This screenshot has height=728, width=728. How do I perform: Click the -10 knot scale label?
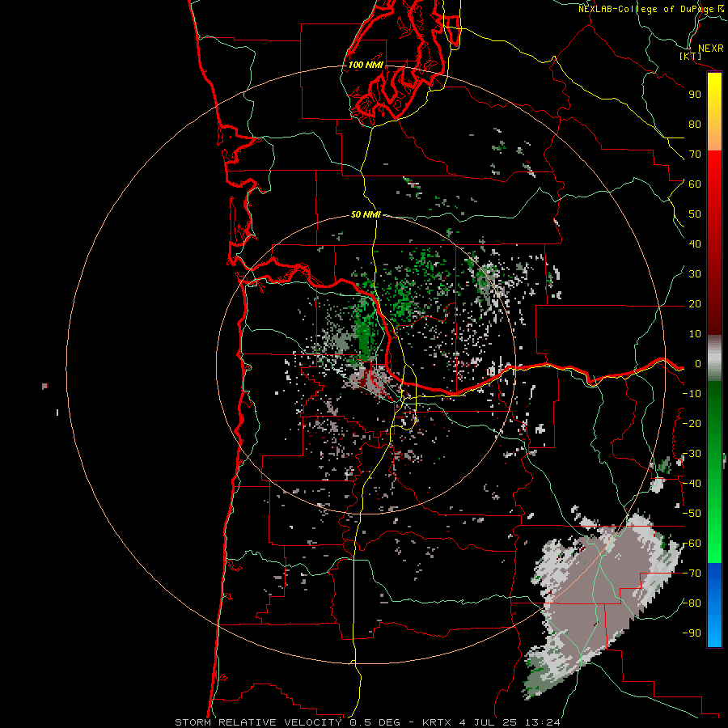[x=692, y=394]
